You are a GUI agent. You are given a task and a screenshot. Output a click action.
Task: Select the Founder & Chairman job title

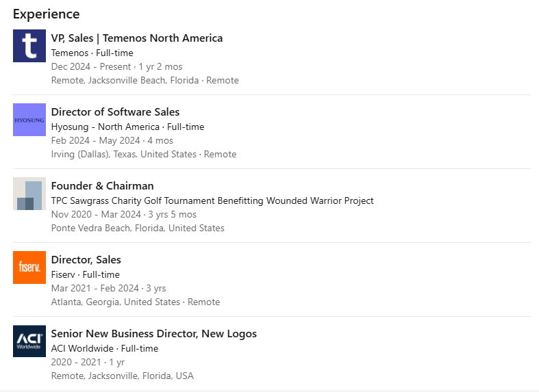[x=102, y=186]
